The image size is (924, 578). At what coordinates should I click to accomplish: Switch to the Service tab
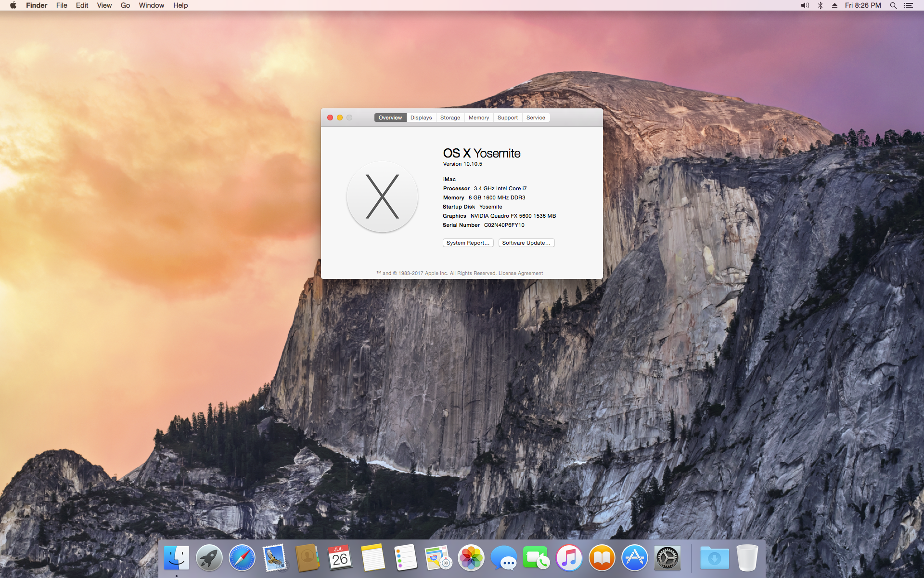tap(536, 118)
